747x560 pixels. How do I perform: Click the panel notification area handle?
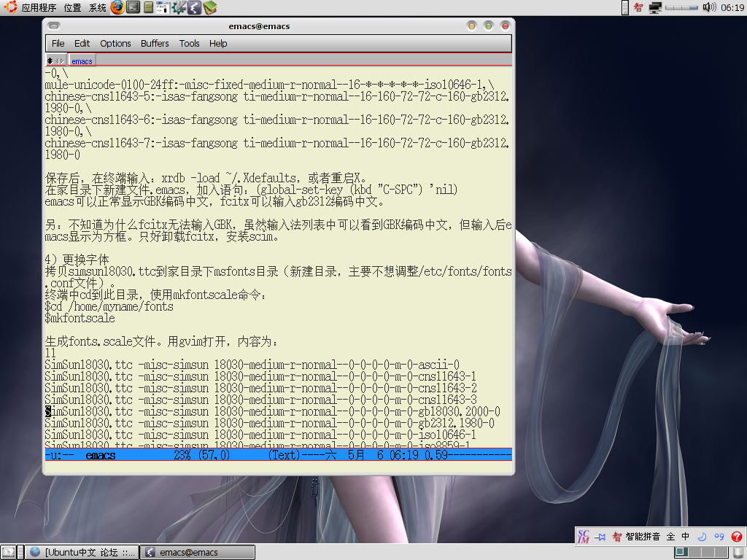click(x=625, y=7)
